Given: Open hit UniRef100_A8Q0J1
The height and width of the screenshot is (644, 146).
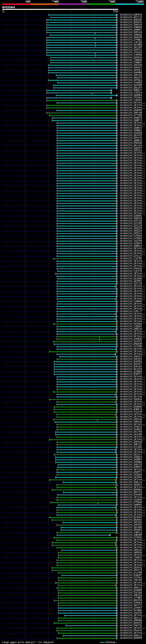Looking at the screenshot, I should pos(131,588).
